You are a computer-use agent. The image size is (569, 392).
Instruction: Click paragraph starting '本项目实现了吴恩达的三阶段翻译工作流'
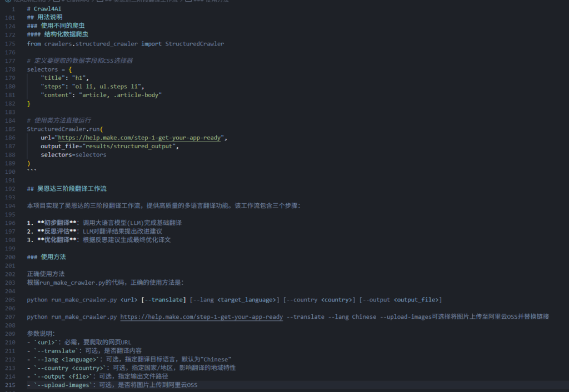(x=163, y=206)
